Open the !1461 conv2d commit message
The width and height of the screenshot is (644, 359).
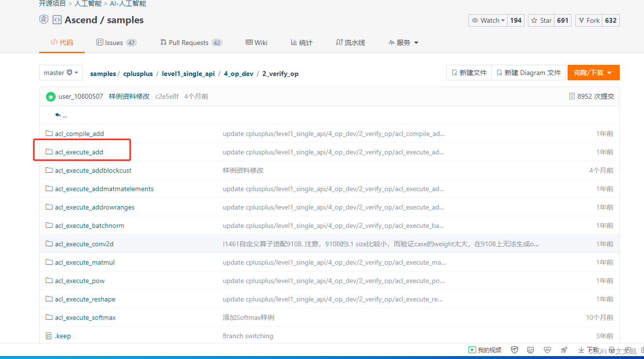pyautogui.click(x=381, y=244)
